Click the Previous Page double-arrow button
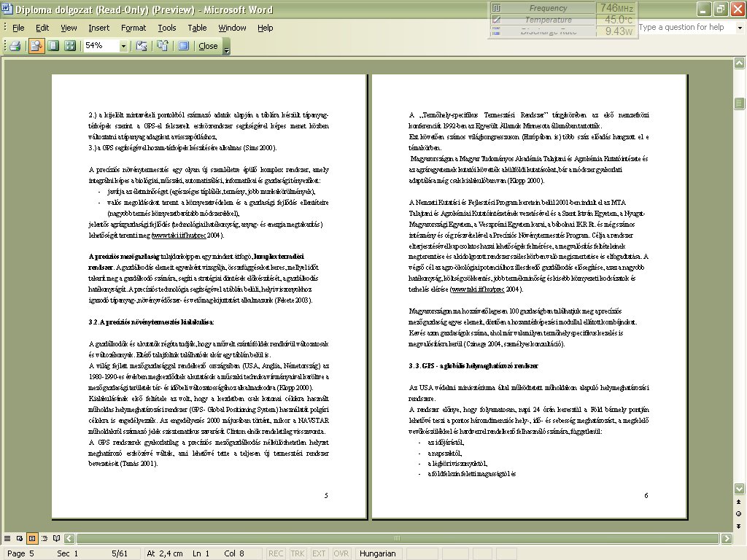 pos(739,502)
